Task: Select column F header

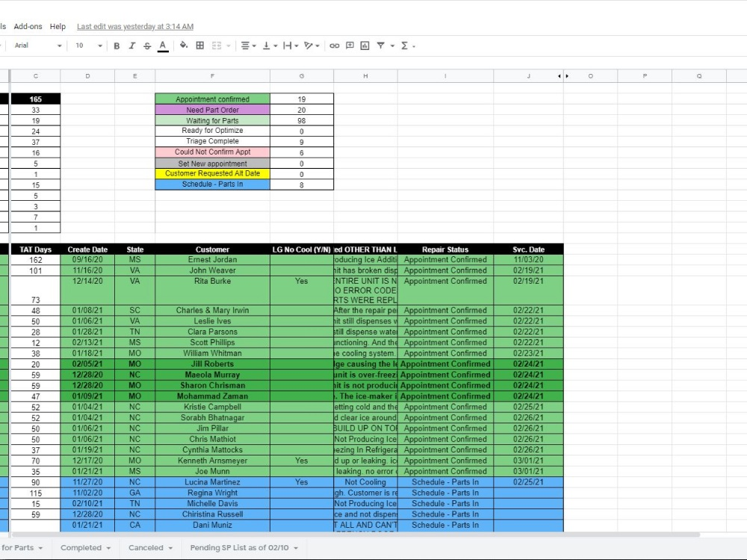Action: [x=212, y=76]
